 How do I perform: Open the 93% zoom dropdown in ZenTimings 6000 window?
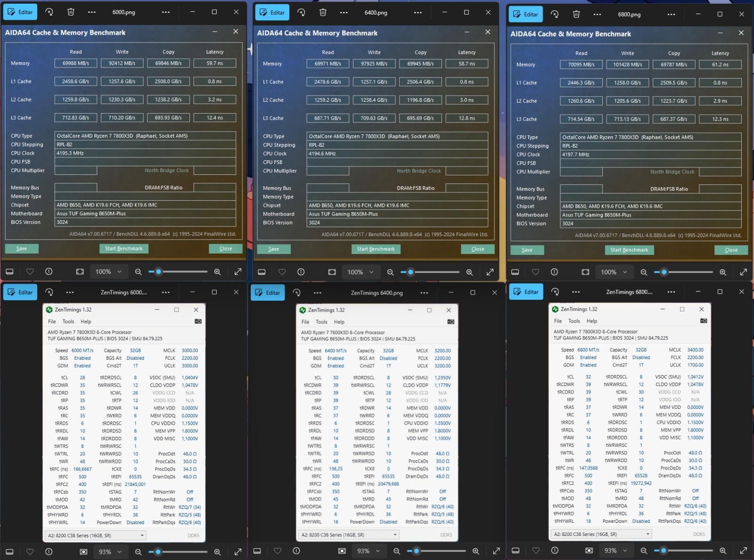click(x=110, y=552)
